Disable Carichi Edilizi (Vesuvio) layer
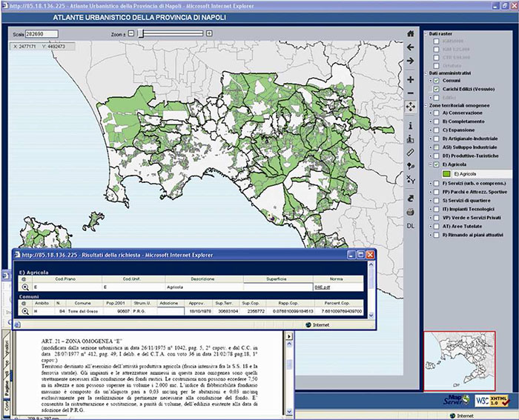Screen dimensions: 519x420 [x=436, y=89]
